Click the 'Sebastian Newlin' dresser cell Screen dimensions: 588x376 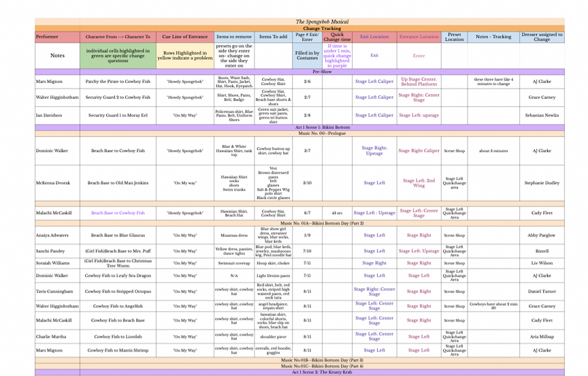click(542, 116)
